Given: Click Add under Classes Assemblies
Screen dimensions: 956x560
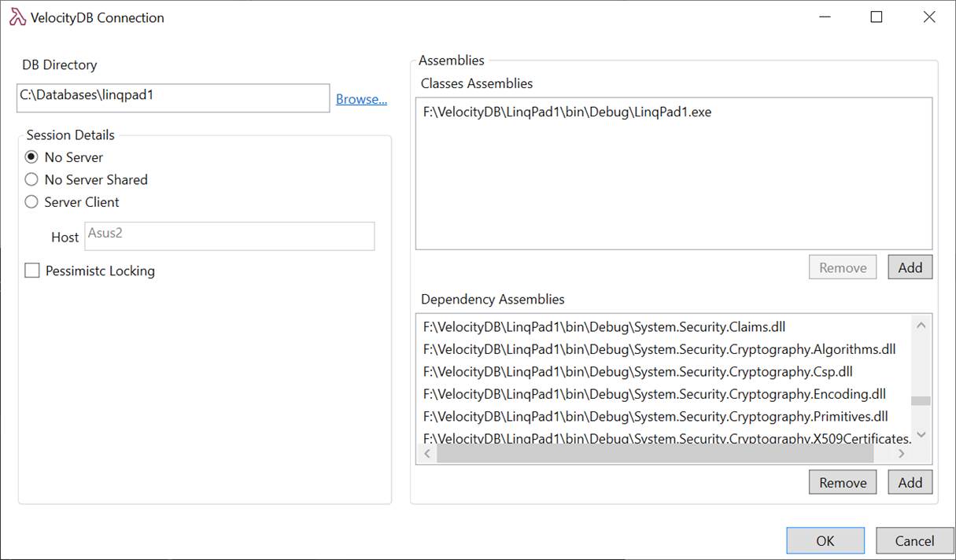Looking at the screenshot, I should (x=910, y=267).
